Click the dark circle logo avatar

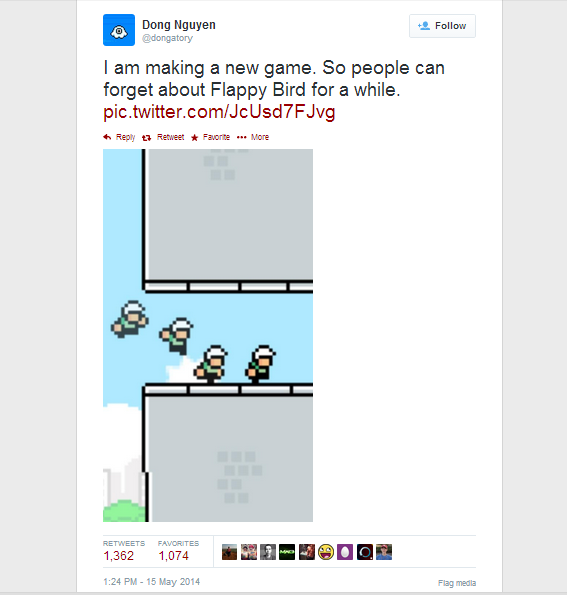click(365, 552)
